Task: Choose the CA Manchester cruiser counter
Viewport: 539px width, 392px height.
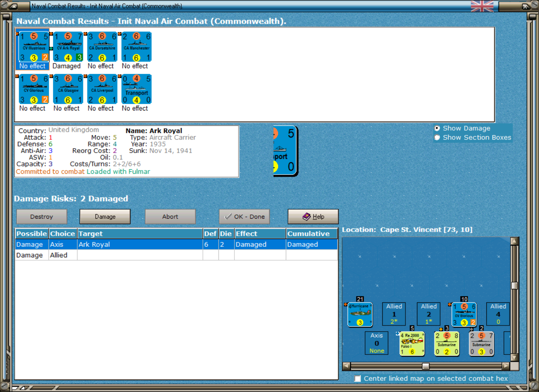Action: point(137,47)
